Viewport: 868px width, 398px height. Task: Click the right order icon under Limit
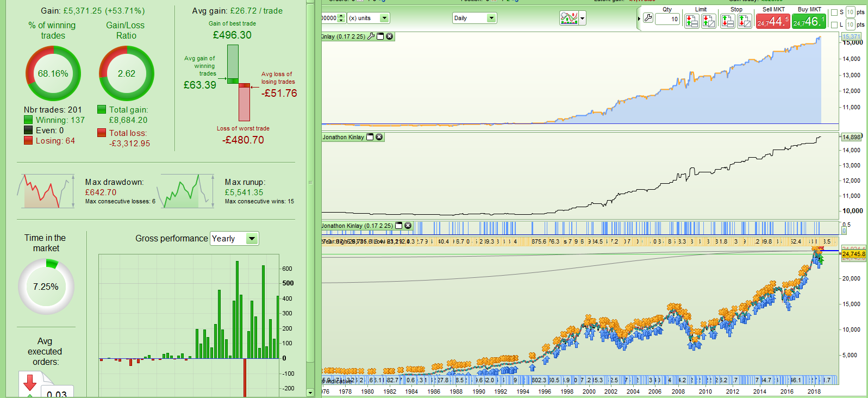[x=708, y=21]
